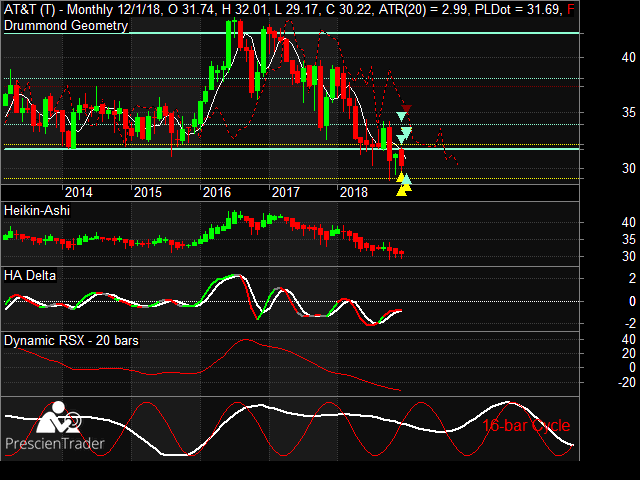Click the -20 label on Dynamic RSX axis
This screenshot has width=640, height=480.
click(x=627, y=382)
